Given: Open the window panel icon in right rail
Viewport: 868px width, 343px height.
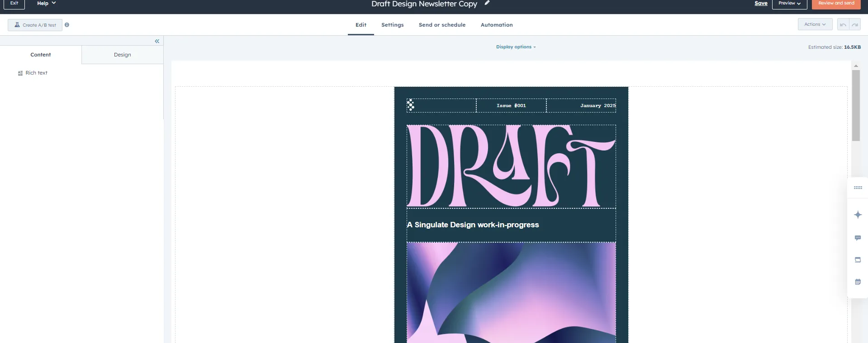Looking at the screenshot, I should point(858,260).
